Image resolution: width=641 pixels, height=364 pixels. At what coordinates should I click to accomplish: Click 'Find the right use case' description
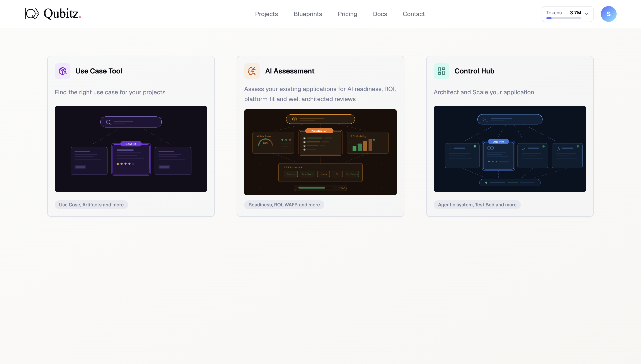[110, 92]
